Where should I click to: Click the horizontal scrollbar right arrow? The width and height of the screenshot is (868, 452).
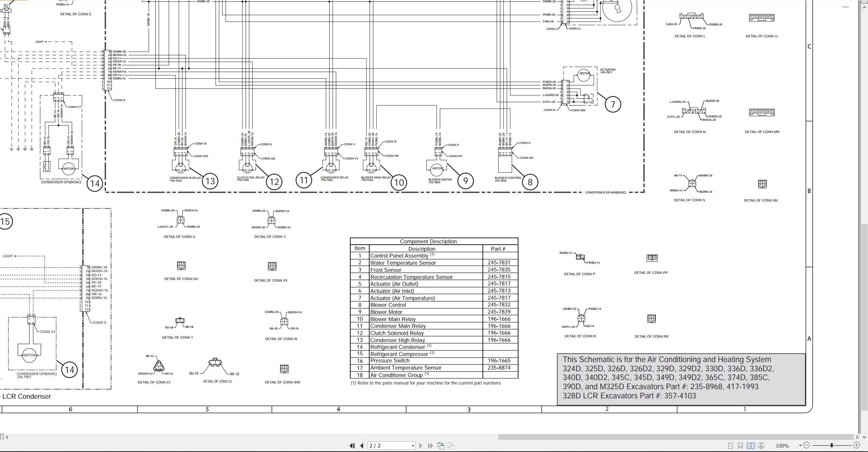[857, 437]
